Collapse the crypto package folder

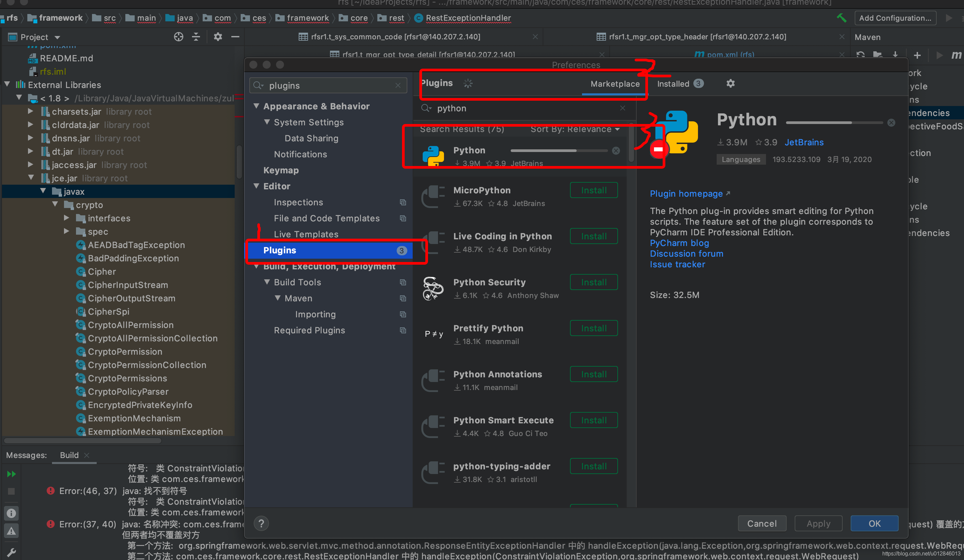55,204
